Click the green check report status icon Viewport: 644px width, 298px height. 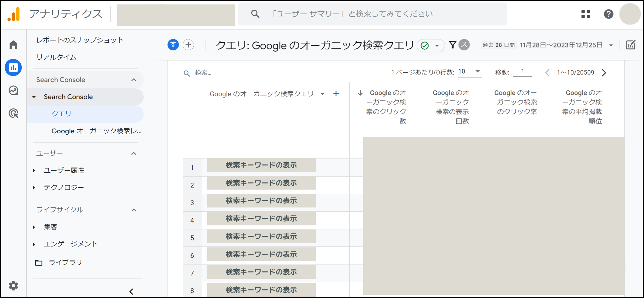coord(425,46)
